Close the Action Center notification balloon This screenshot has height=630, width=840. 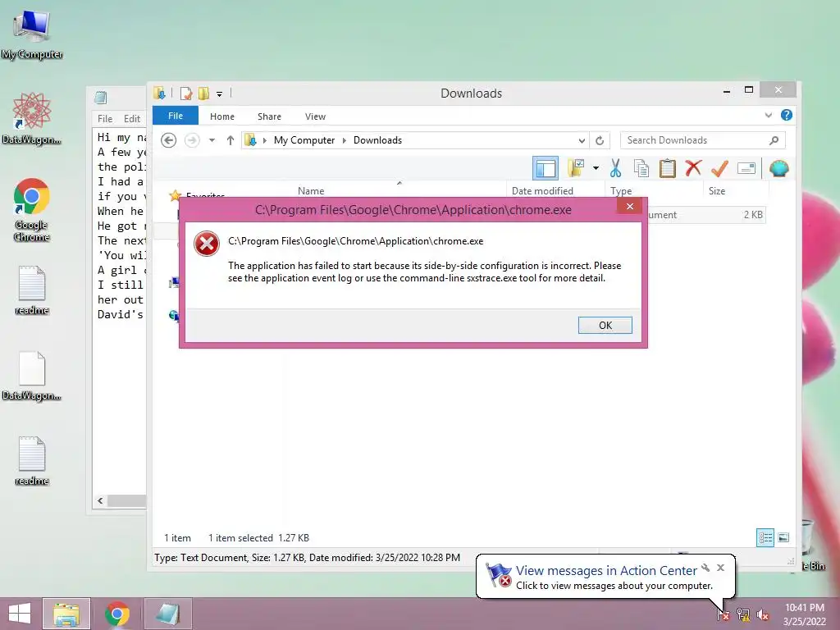click(x=720, y=568)
